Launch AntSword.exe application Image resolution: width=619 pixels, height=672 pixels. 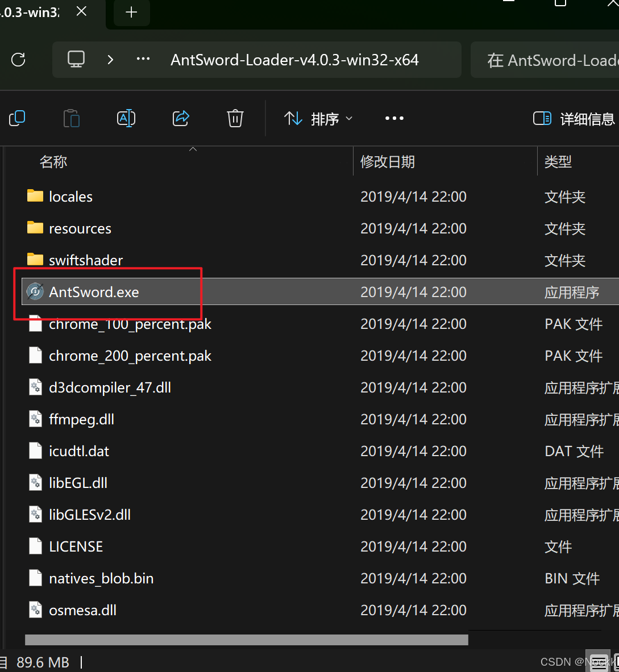pos(94,292)
